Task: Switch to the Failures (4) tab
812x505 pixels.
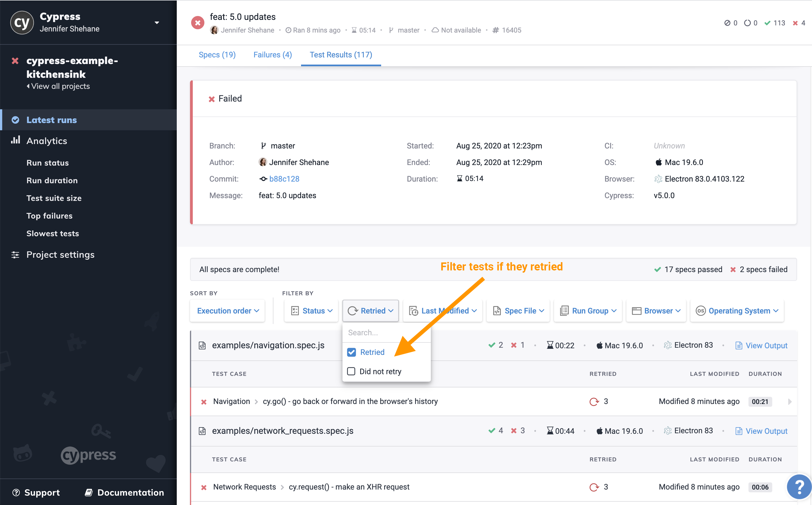Action: pos(272,55)
